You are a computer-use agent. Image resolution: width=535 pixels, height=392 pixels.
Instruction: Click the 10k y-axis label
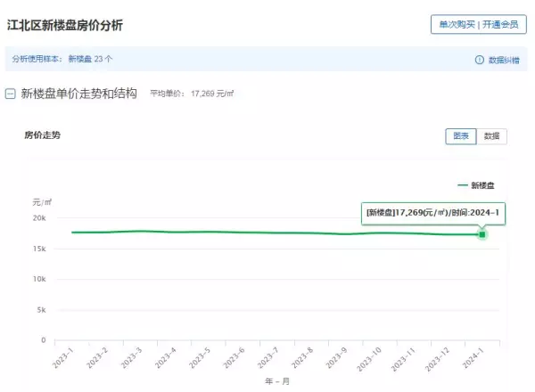pyautogui.click(x=39, y=279)
